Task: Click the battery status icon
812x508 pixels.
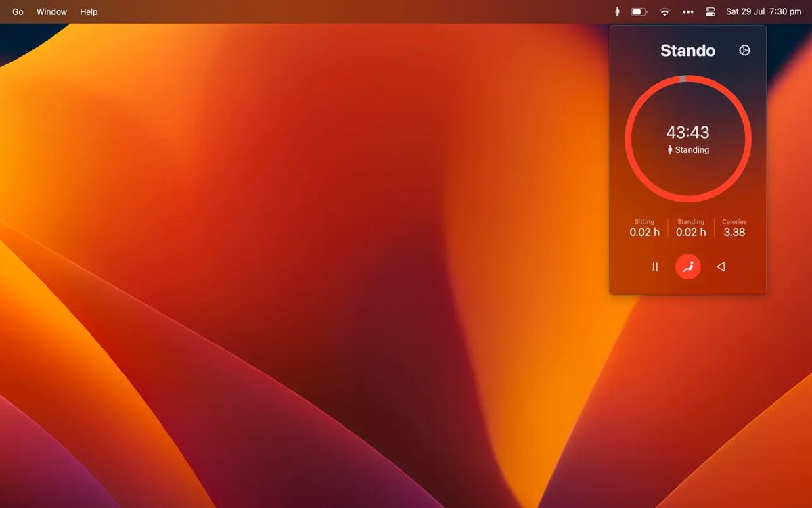Action: tap(639, 11)
